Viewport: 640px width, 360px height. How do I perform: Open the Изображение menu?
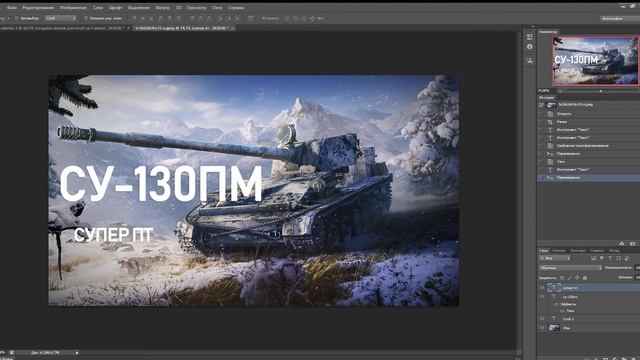coord(73,7)
